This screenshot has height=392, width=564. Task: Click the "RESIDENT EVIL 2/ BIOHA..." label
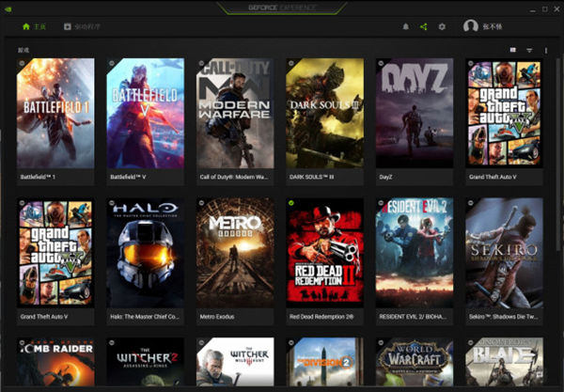pyautogui.click(x=413, y=317)
